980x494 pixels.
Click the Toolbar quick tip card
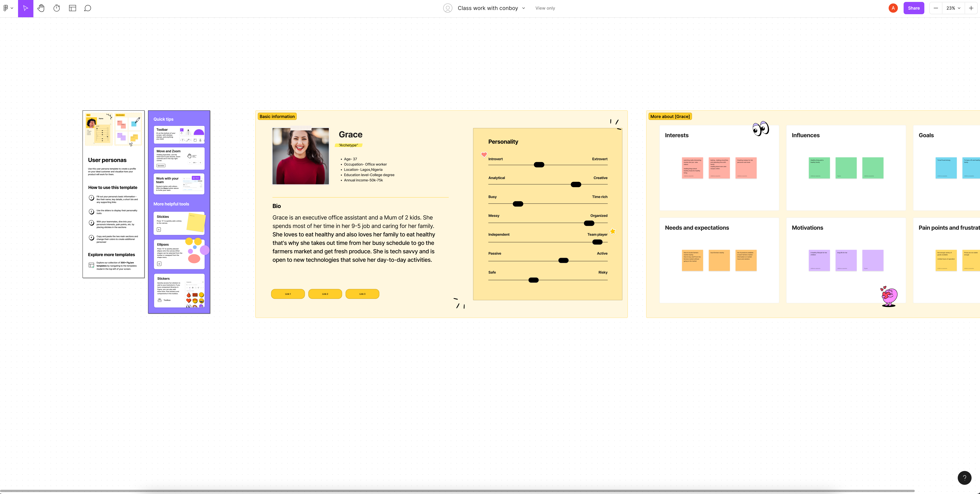click(x=179, y=135)
